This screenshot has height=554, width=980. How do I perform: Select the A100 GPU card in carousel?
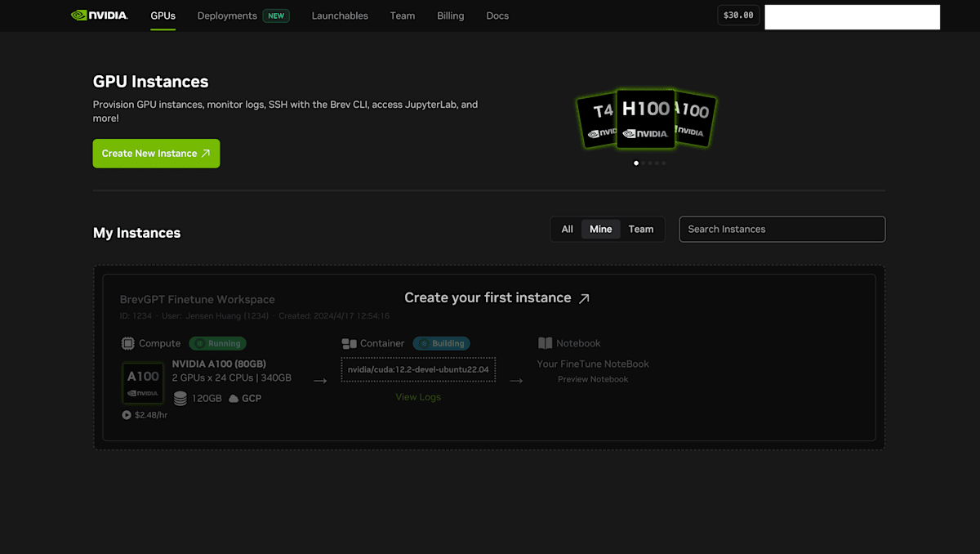click(695, 121)
